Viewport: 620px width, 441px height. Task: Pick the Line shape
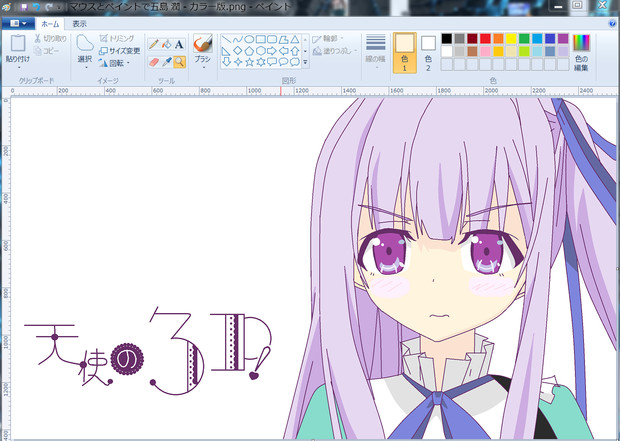(226, 39)
